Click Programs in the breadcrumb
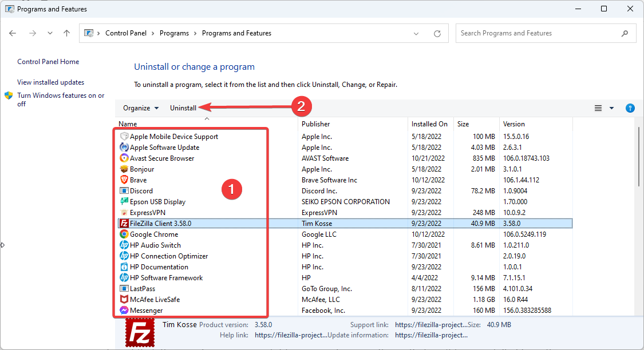The width and height of the screenshot is (644, 350). pyautogui.click(x=174, y=33)
